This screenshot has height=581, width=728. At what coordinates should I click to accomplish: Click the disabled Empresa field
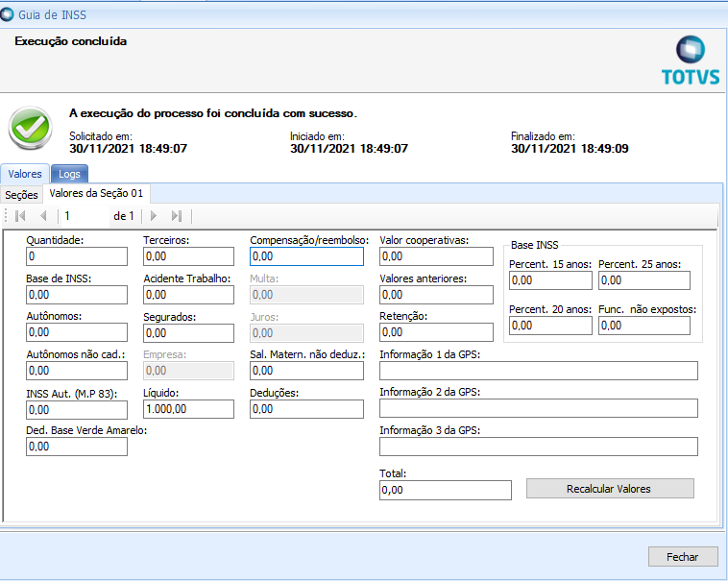click(x=188, y=371)
